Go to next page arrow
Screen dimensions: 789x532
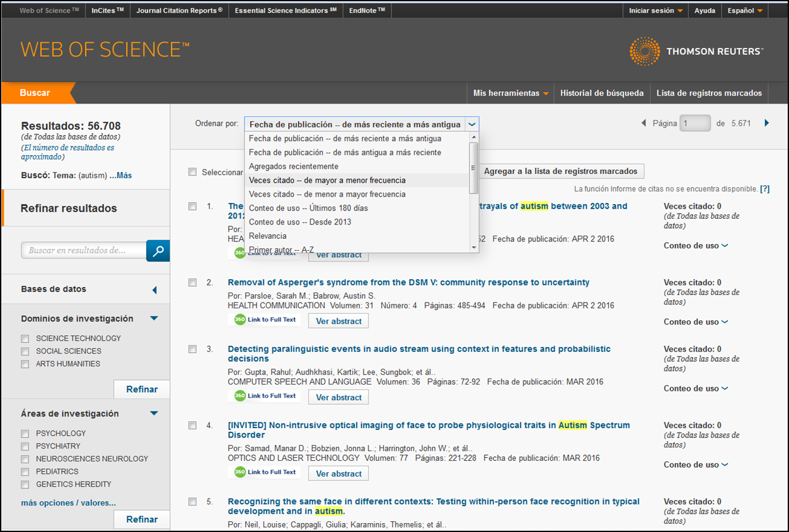767,123
